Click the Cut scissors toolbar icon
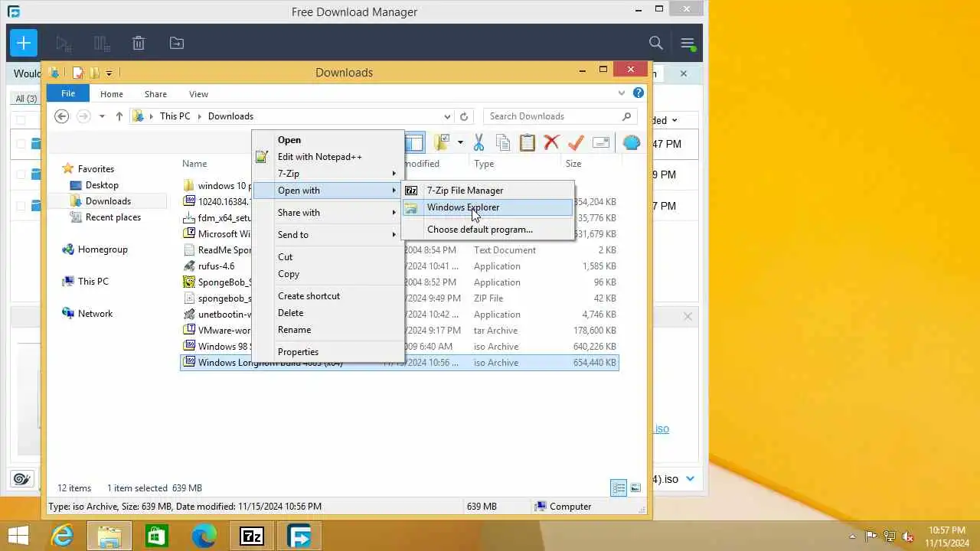 (x=479, y=142)
